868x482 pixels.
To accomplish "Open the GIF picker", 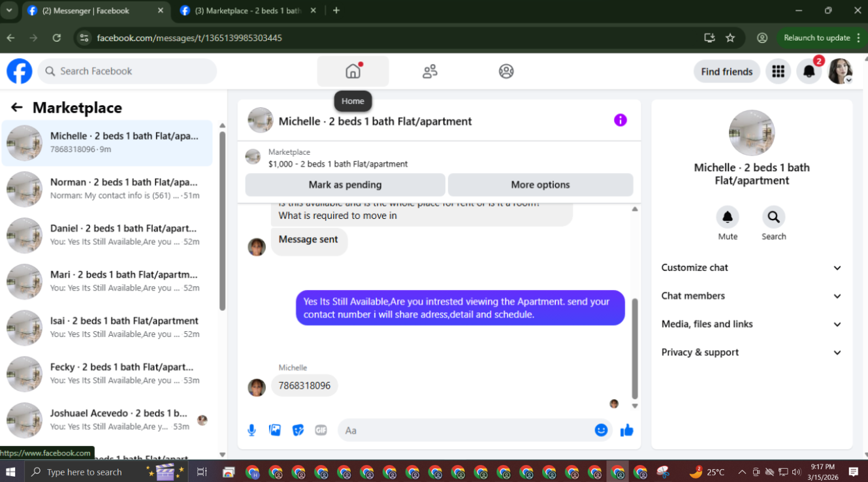I will [x=321, y=430].
